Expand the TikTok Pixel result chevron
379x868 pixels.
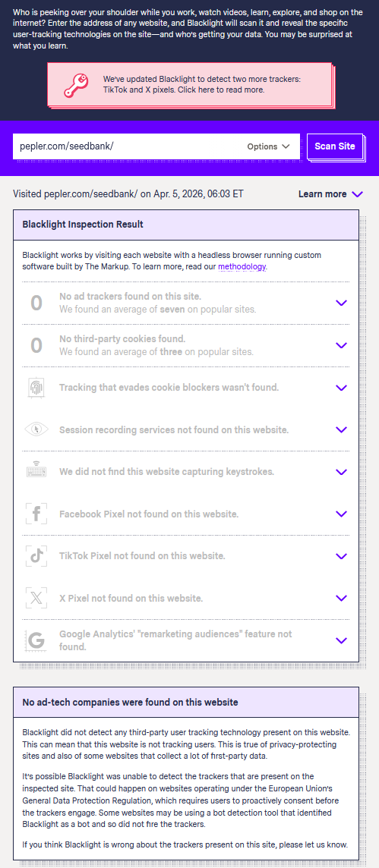pyautogui.click(x=341, y=556)
